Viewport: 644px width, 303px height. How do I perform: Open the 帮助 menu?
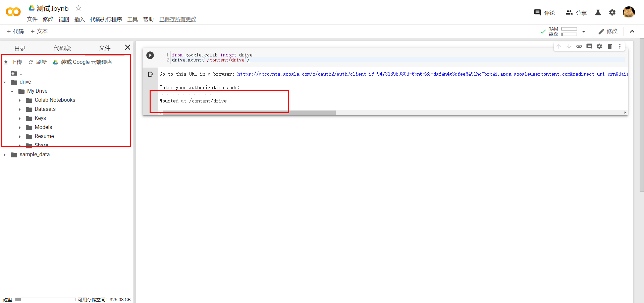click(148, 19)
